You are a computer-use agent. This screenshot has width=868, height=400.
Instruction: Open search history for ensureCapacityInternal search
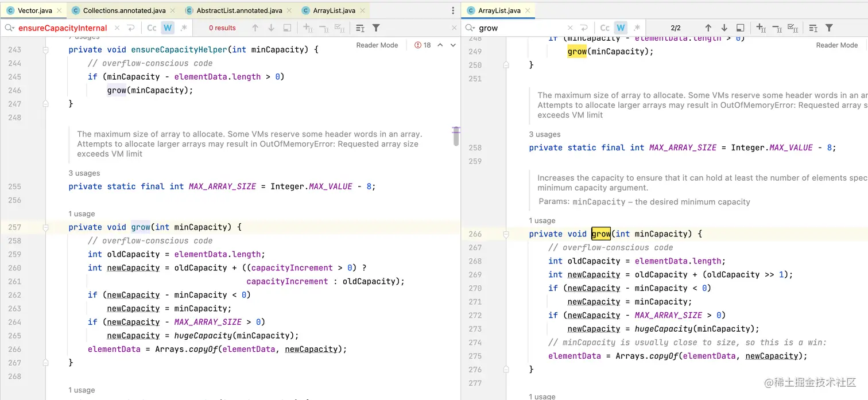pyautogui.click(x=10, y=28)
